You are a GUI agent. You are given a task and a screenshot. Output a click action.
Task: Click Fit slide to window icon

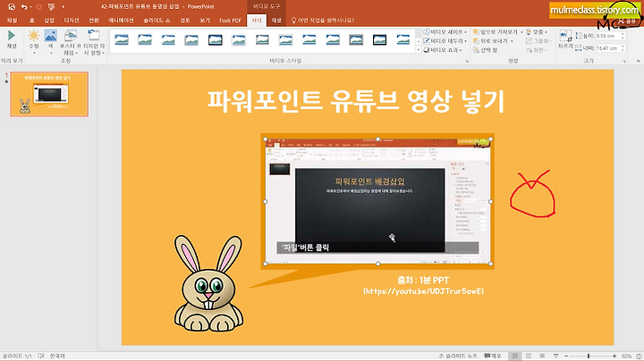[639, 356]
